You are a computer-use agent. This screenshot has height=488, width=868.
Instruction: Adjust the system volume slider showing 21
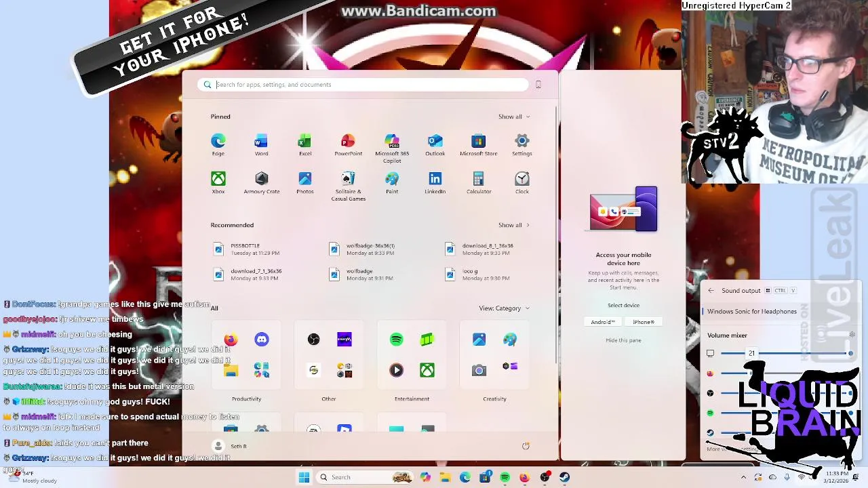click(787, 353)
